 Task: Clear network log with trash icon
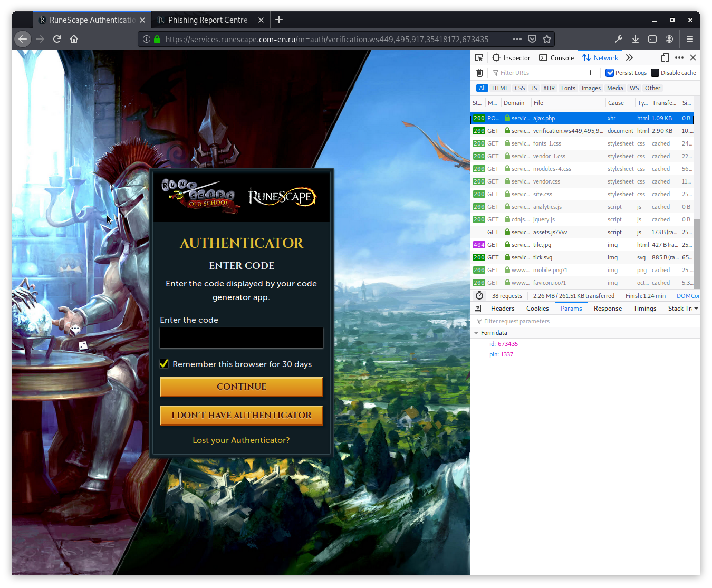(479, 73)
